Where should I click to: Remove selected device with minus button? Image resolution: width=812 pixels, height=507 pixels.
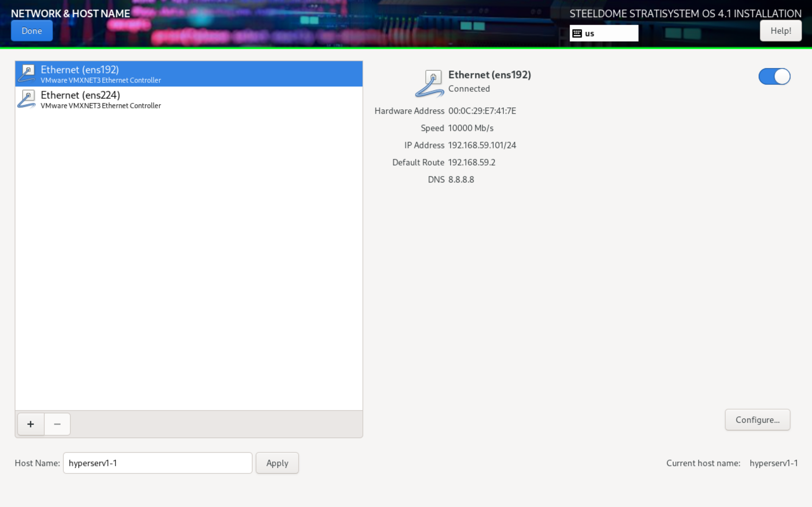57,424
